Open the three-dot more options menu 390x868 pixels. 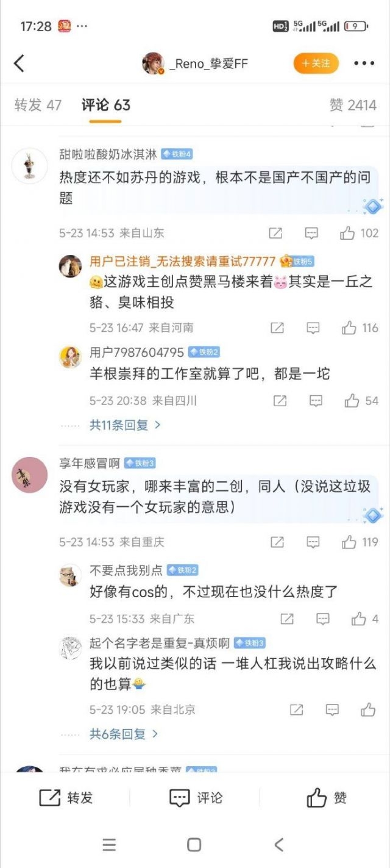click(364, 63)
